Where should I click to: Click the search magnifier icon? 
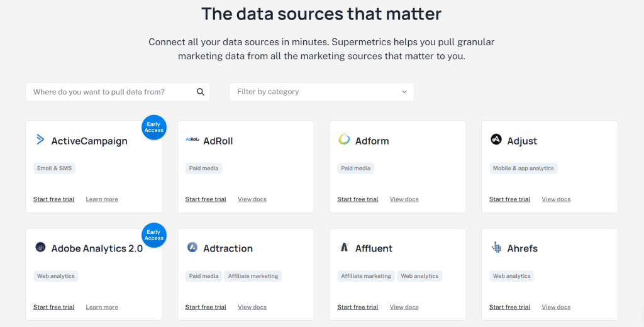pyautogui.click(x=201, y=92)
